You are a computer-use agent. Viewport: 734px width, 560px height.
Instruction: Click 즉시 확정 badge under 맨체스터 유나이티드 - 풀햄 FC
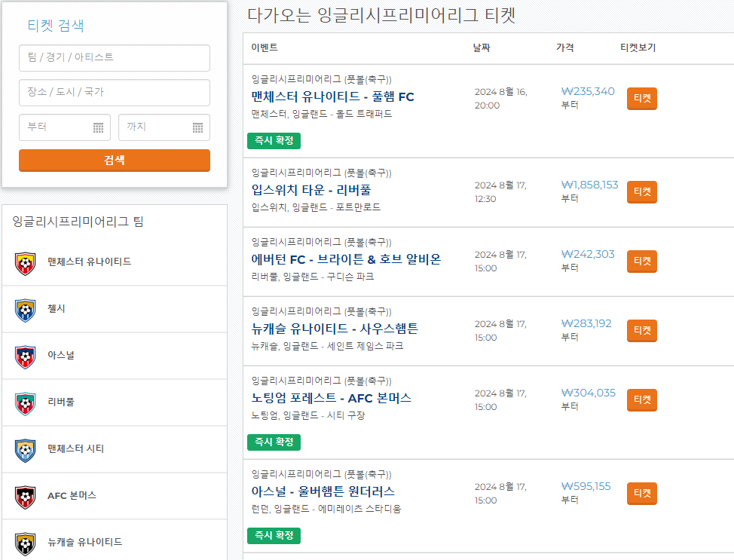274,140
